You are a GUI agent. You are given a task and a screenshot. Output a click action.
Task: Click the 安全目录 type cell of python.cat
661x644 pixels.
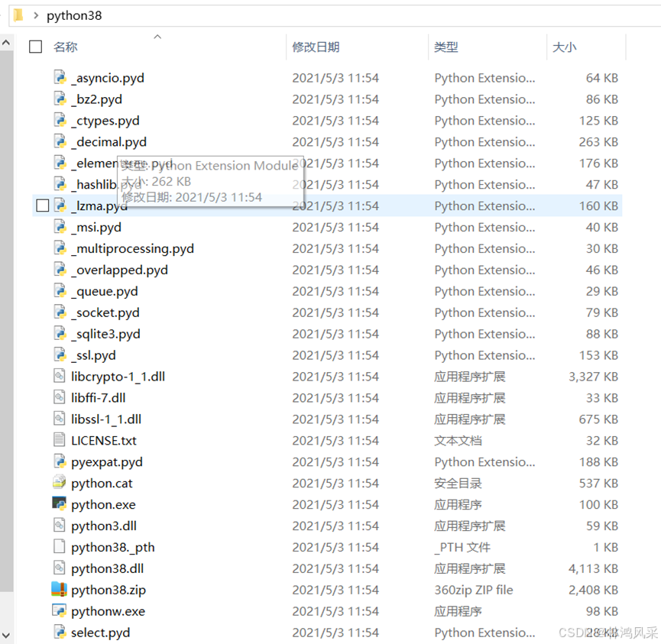(x=458, y=484)
